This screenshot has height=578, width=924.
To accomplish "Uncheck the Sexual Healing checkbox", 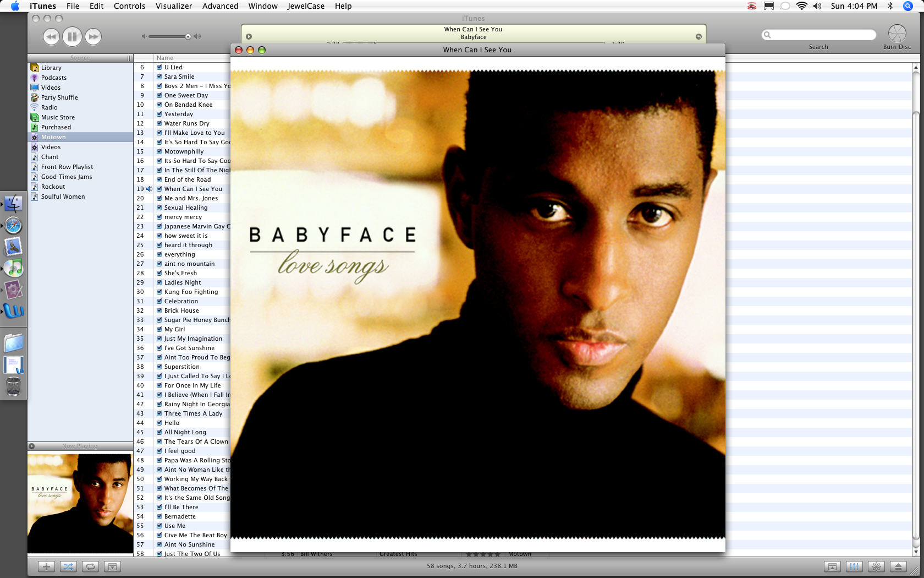I will (x=159, y=208).
